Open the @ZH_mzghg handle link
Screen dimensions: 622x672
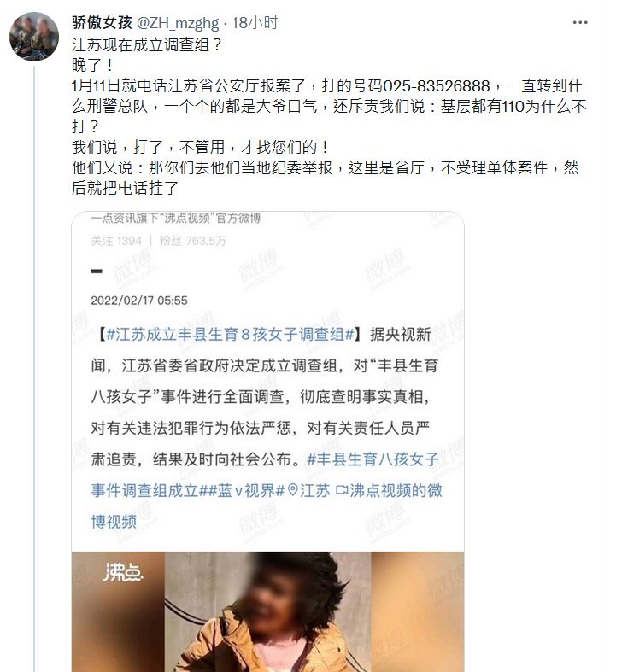coord(178,23)
